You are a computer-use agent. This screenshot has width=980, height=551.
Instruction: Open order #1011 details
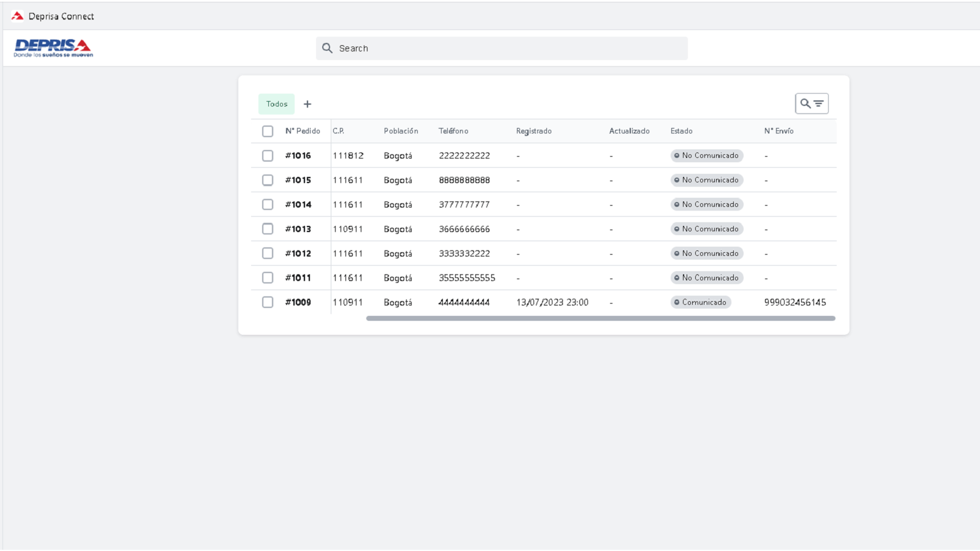tap(298, 277)
